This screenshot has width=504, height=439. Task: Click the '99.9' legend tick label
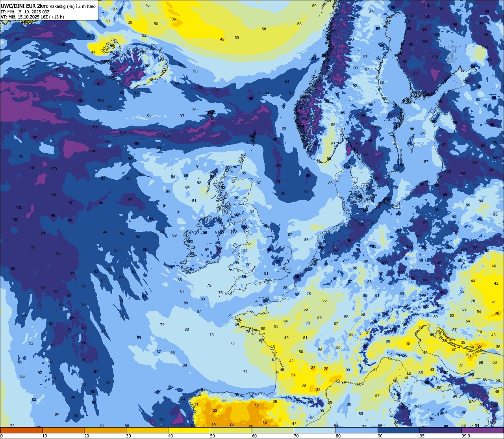pos(466,436)
